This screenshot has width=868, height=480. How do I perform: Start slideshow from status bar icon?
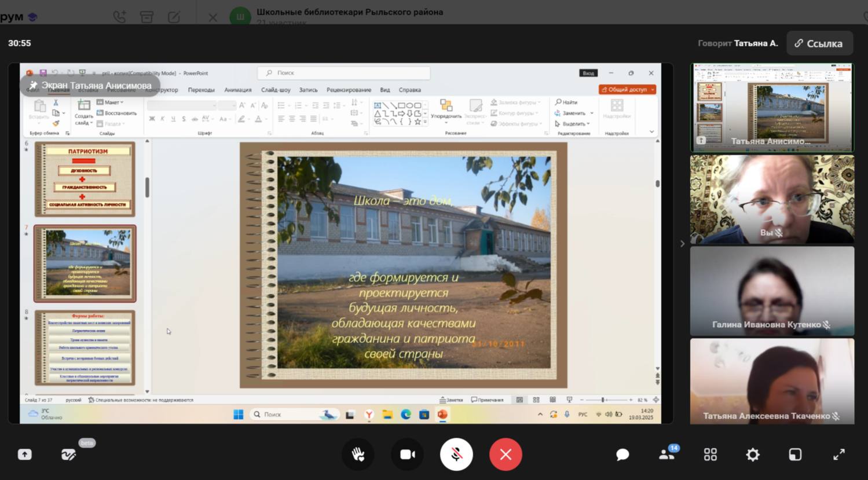coord(569,400)
